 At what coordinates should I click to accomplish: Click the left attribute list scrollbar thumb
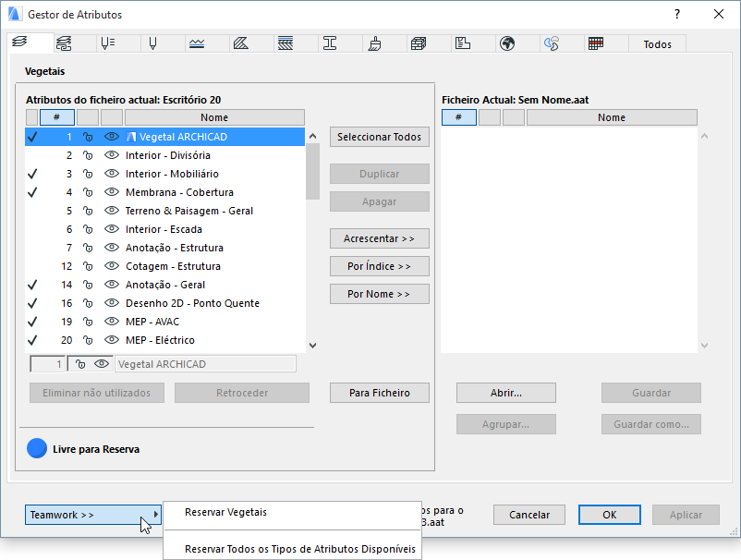click(x=312, y=172)
